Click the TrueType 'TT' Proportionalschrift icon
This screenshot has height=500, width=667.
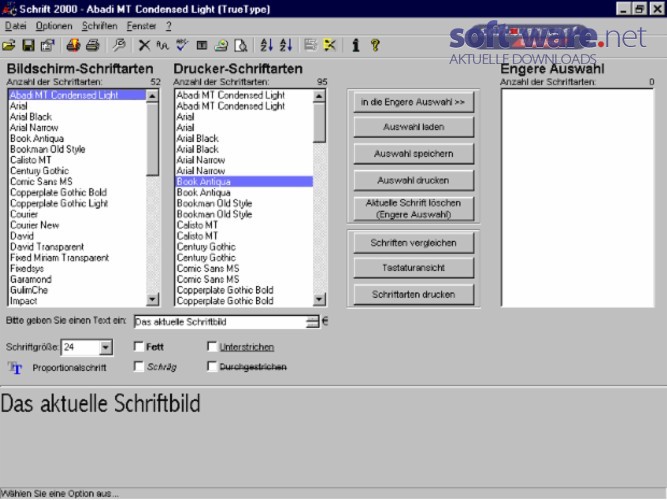15,368
